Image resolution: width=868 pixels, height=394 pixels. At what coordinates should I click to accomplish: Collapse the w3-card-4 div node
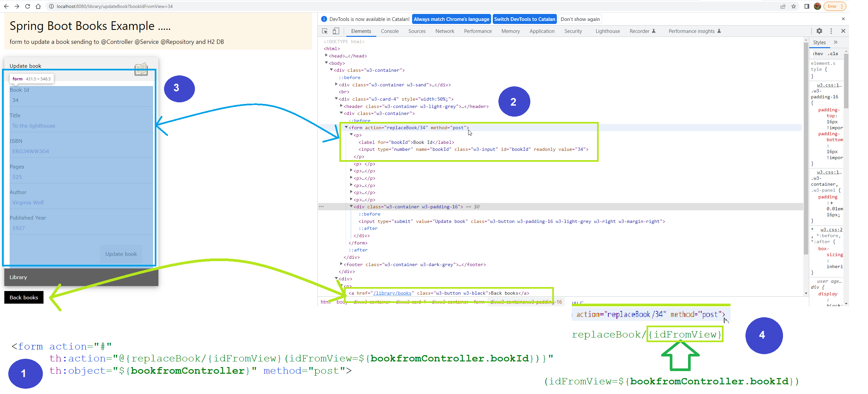[336, 99]
